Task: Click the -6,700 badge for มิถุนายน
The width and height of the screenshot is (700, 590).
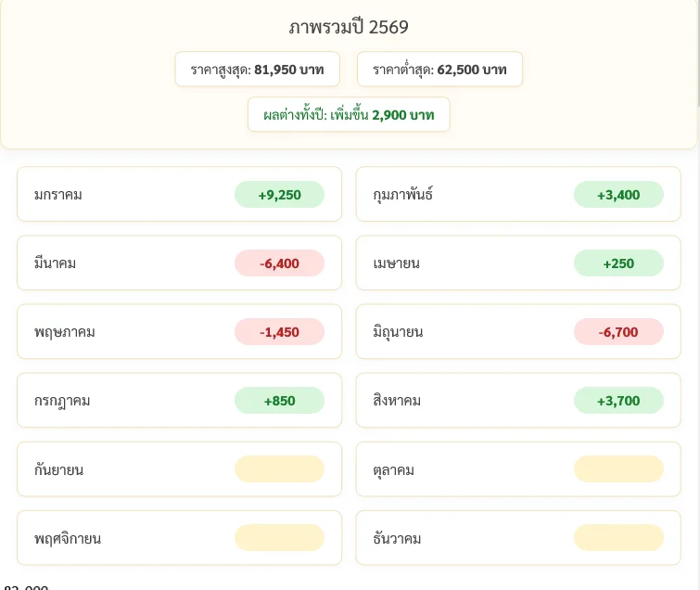Action: pos(618,332)
